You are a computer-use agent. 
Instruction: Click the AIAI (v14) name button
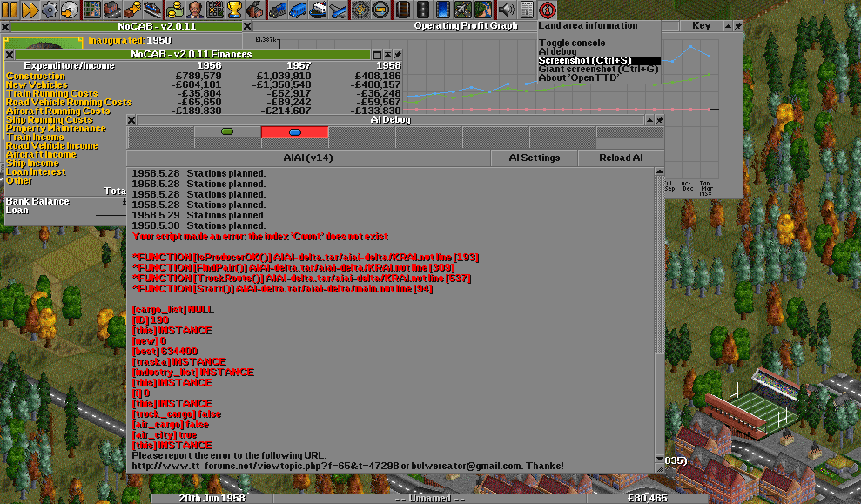pyautogui.click(x=308, y=158)
